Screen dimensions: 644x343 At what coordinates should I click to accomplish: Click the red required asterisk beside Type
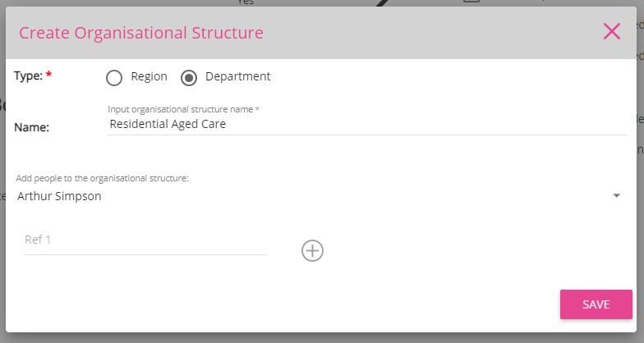(x=48, y=75)
